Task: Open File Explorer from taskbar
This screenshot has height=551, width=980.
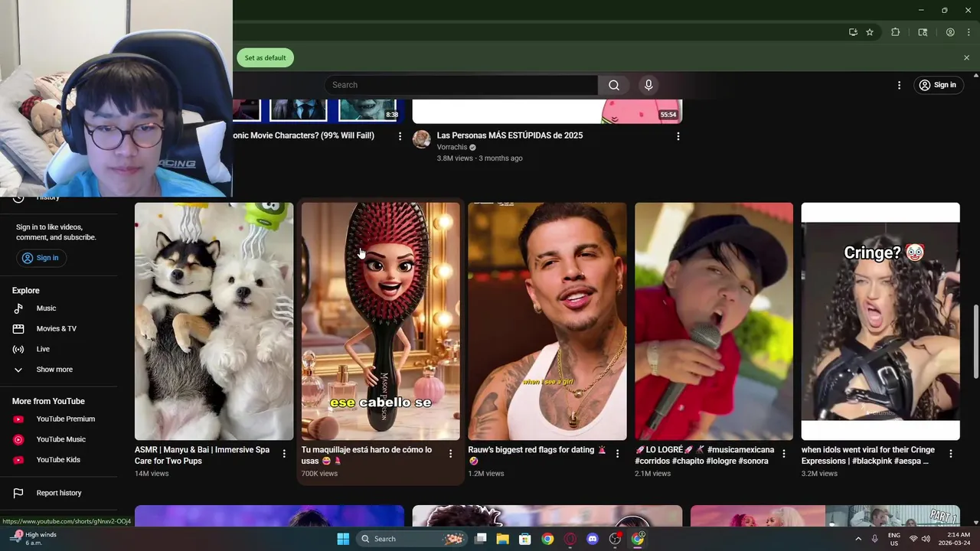Action: 502,539
